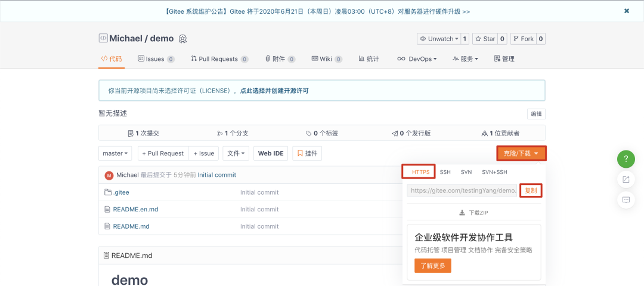Switch to the 代码 tab

(x=112, y=59)
